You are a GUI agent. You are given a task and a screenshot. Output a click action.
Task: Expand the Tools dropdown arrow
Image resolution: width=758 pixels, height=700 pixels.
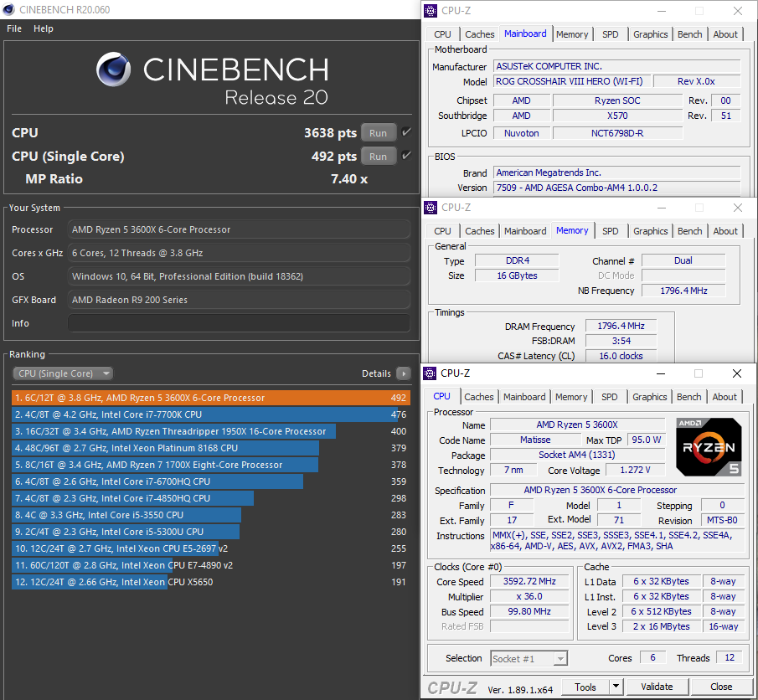[x=616, y=687]
